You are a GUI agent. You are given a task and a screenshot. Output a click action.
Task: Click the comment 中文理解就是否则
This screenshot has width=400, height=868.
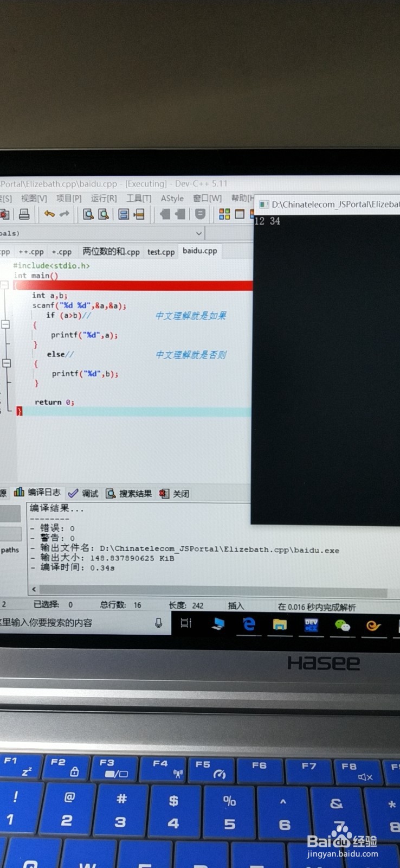click(191, 355)
